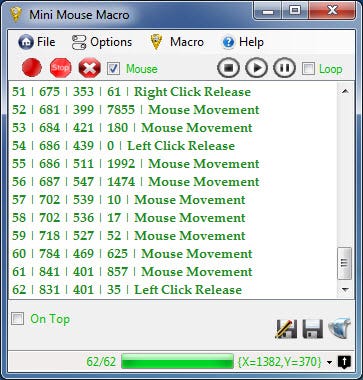Image resolution: width=363 pixels, height=380 pixels.
Task: Click the 62/62 step counter
Action: (101, 362)
